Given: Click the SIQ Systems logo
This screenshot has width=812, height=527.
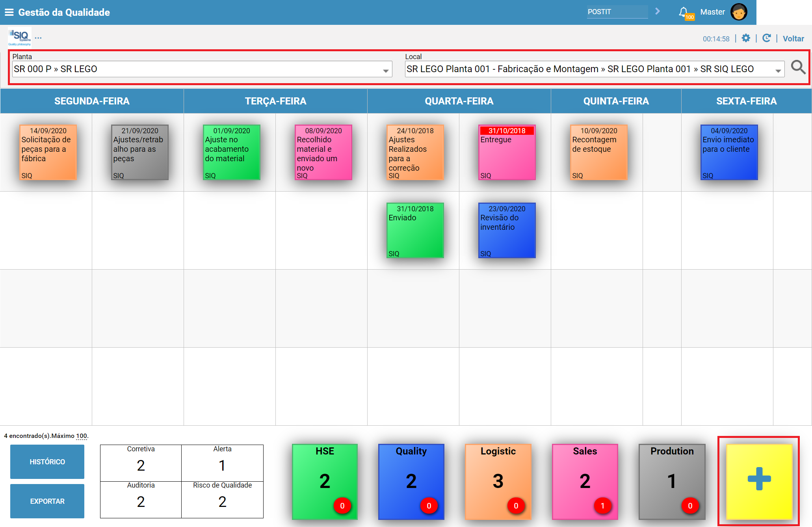Looking at the screenshot, I should tap(20, 37).
